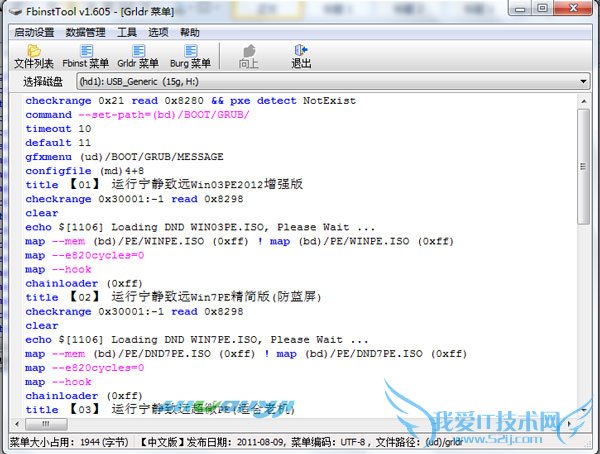
Task: Click the vertical scrollbar thumb
Action: coord(584,166)
